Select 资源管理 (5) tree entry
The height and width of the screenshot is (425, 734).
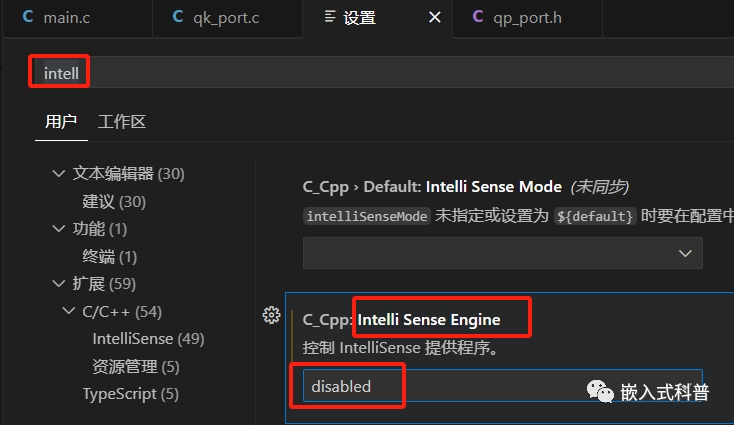(x=136, y=366)
